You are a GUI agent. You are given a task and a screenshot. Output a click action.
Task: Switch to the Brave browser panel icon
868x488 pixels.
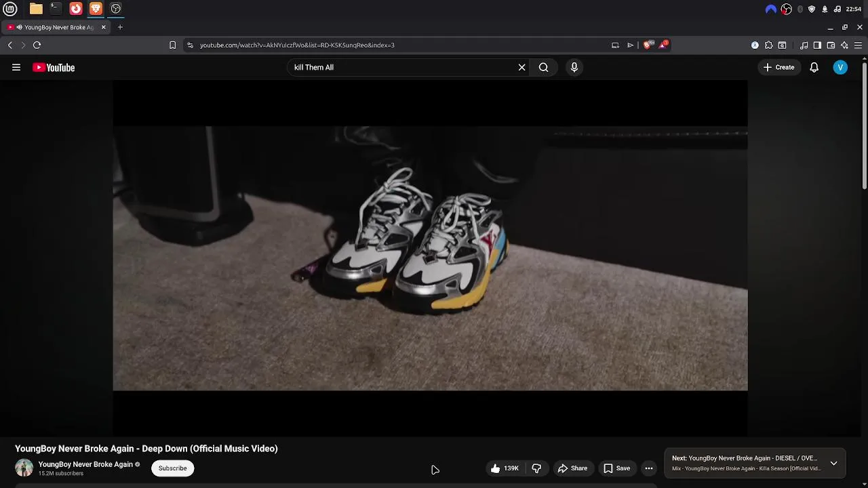(96, 9)
